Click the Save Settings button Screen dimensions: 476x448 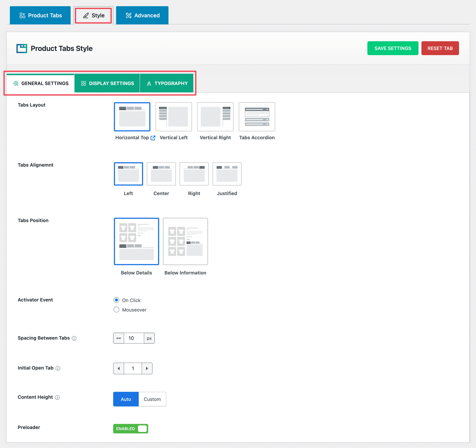point(393,48)
